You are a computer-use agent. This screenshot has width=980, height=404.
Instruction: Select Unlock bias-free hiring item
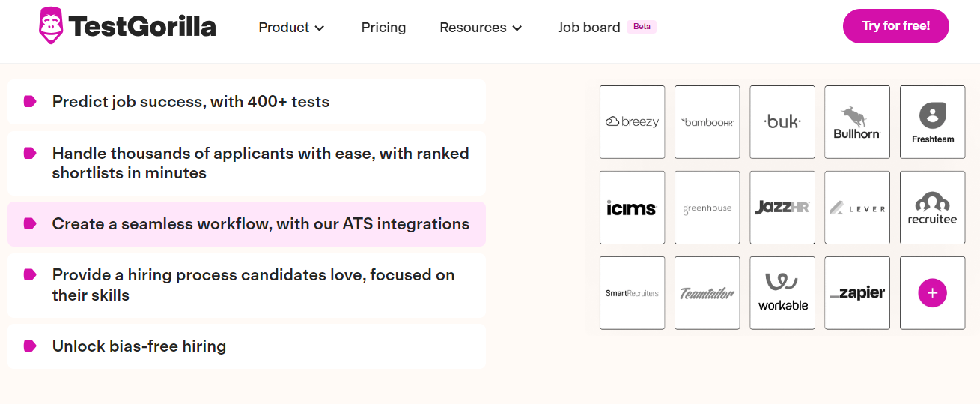(x=246, y=346)
